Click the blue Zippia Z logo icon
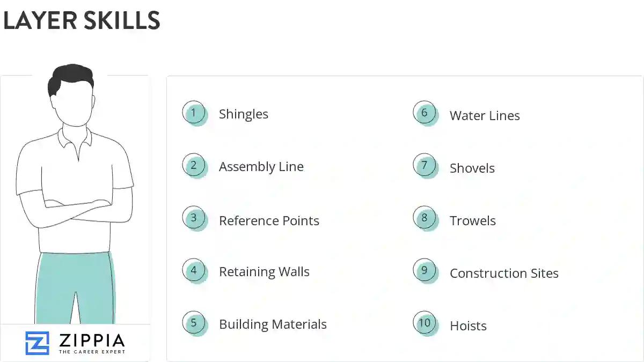The width and height of the screenshot is (644, 362). point(37,343)
